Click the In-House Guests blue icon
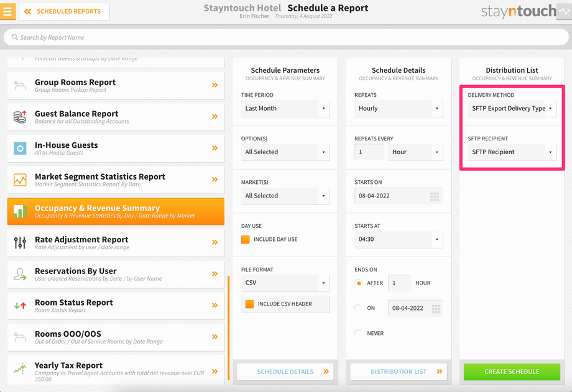572x392 pixels. [20, 148]
